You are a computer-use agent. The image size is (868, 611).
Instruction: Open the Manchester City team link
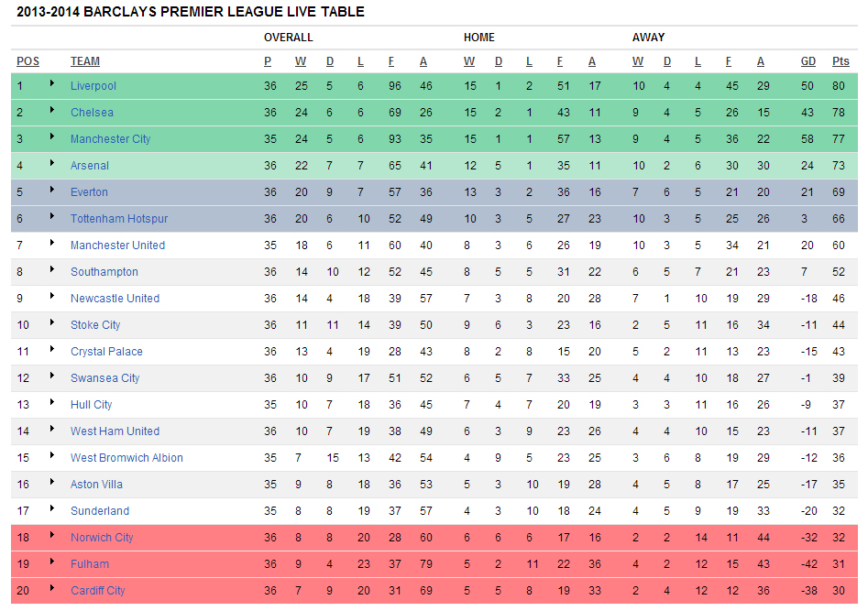tap(110, 139)
